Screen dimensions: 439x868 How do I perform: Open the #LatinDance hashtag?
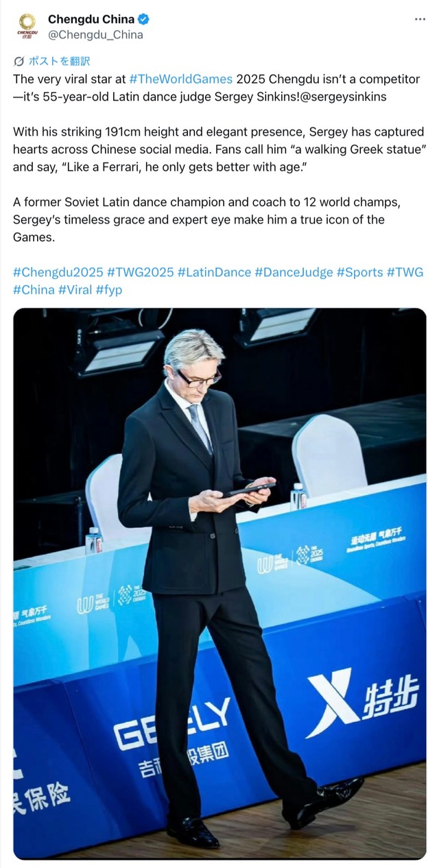click(x=214, y=272)
